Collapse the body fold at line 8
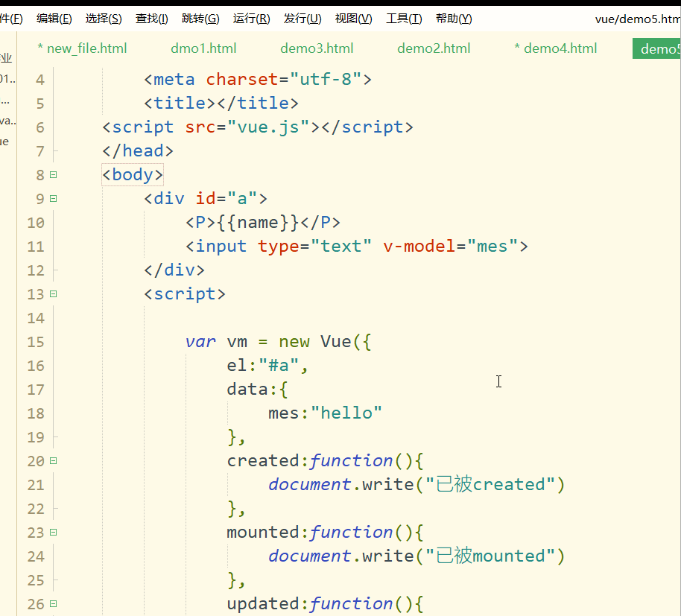 54,174
